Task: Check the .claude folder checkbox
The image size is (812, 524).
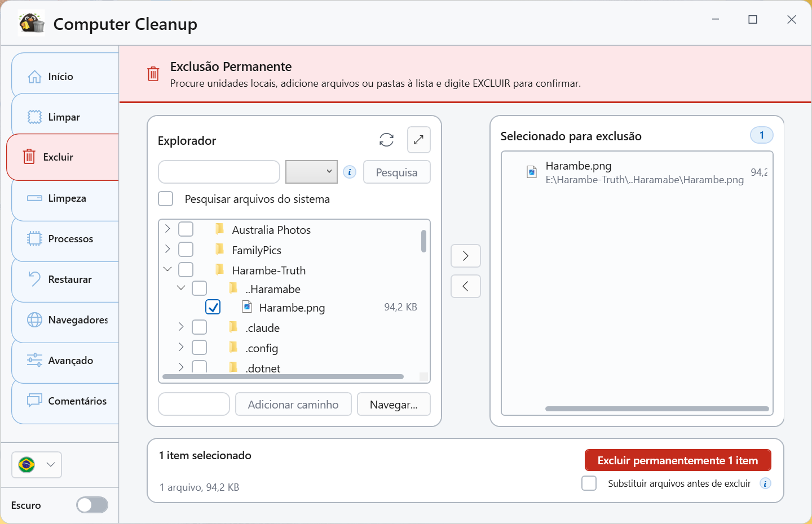Action: point(200,327)
